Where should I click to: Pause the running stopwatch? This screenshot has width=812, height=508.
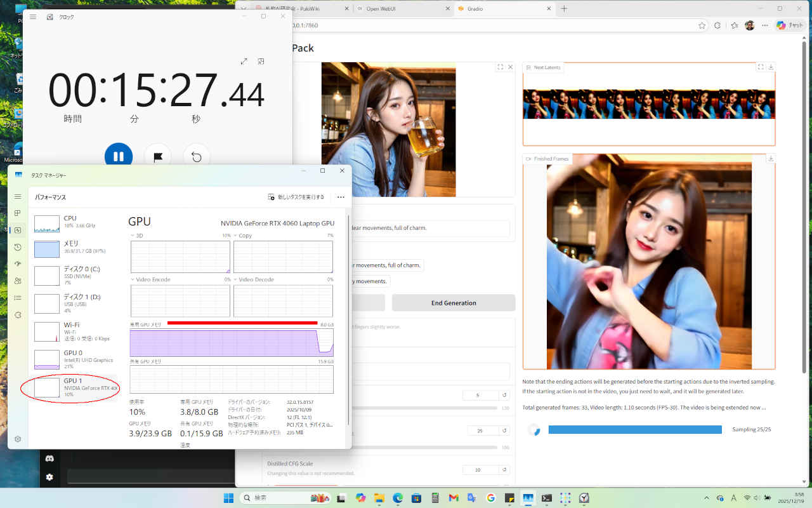119,156
